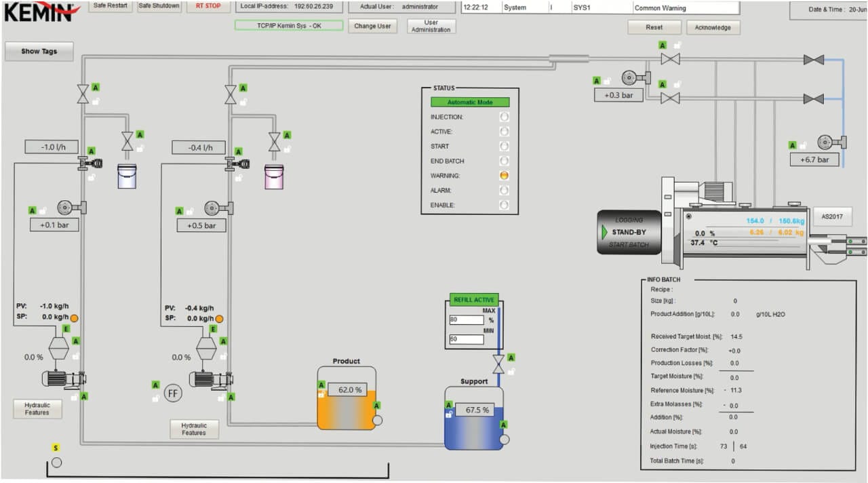868x483 pixels.
Task: Select the blue-white bucket icon
Action: click(x=127, y=176)
